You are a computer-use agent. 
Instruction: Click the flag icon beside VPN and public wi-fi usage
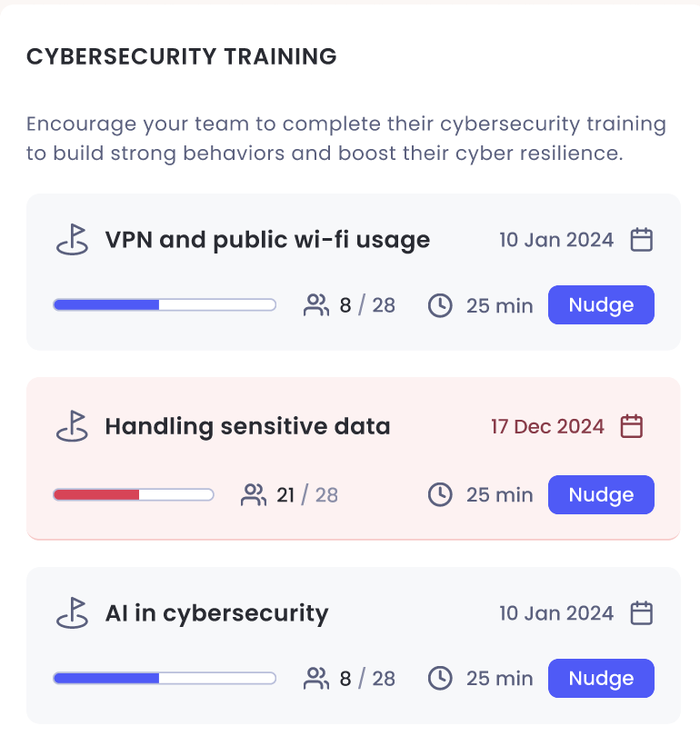click(73, 239)
